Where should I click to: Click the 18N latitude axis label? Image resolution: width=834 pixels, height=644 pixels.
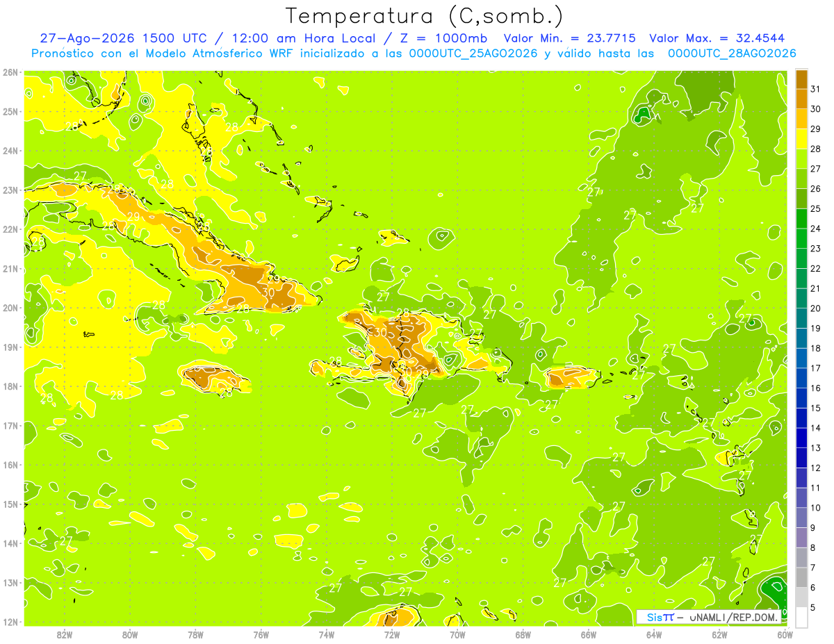pos(10,386)
